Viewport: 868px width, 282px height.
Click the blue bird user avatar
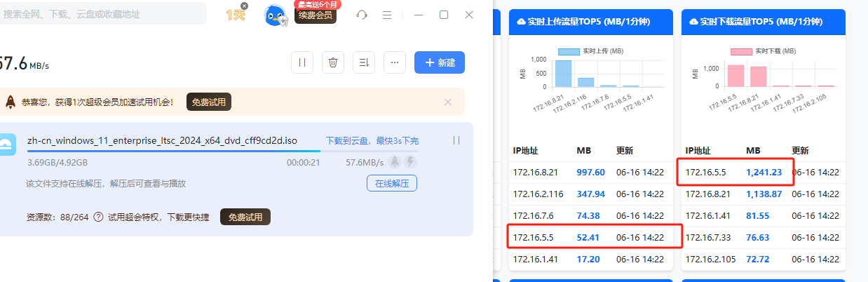coord(275,16)
